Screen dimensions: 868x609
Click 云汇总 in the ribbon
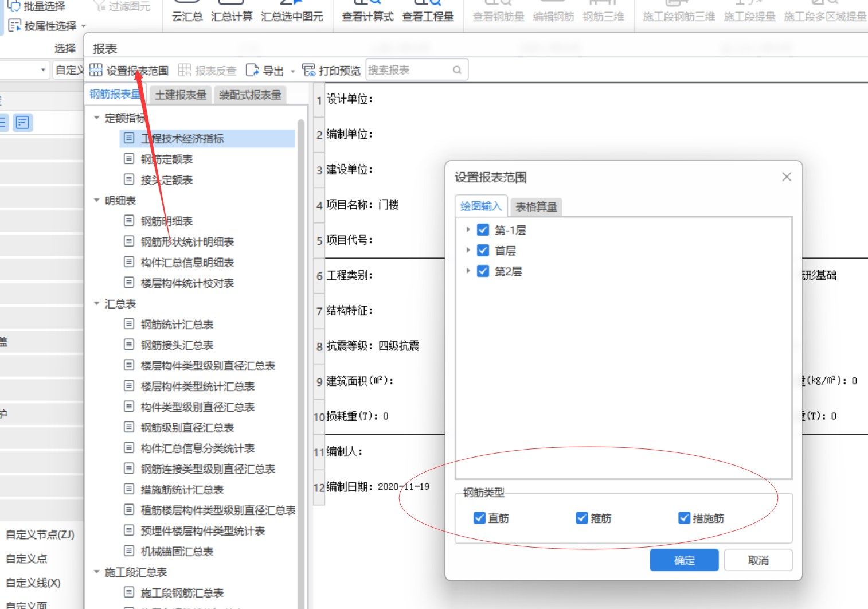tap(187, 17)
